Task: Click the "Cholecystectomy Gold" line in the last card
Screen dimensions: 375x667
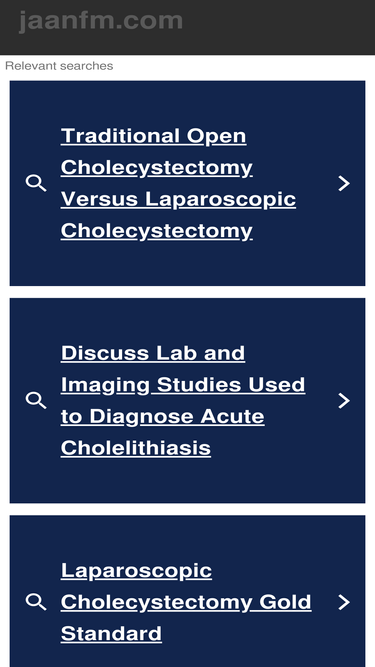Action: tap(186, 602)
